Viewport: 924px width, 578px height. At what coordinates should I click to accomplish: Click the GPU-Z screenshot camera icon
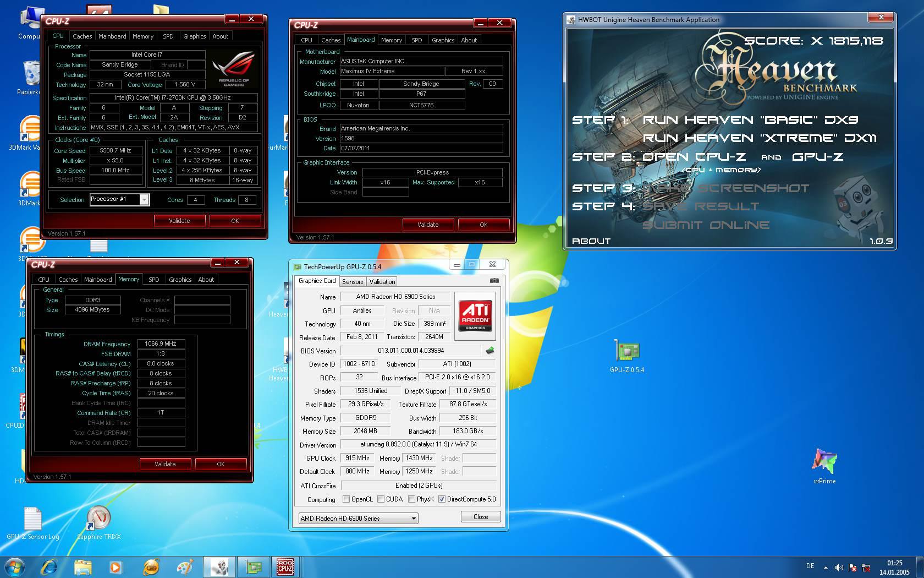point(494,281)
